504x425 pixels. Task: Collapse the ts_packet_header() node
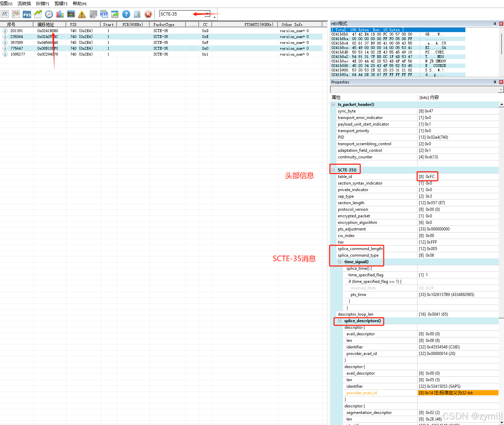coord(333,105)
